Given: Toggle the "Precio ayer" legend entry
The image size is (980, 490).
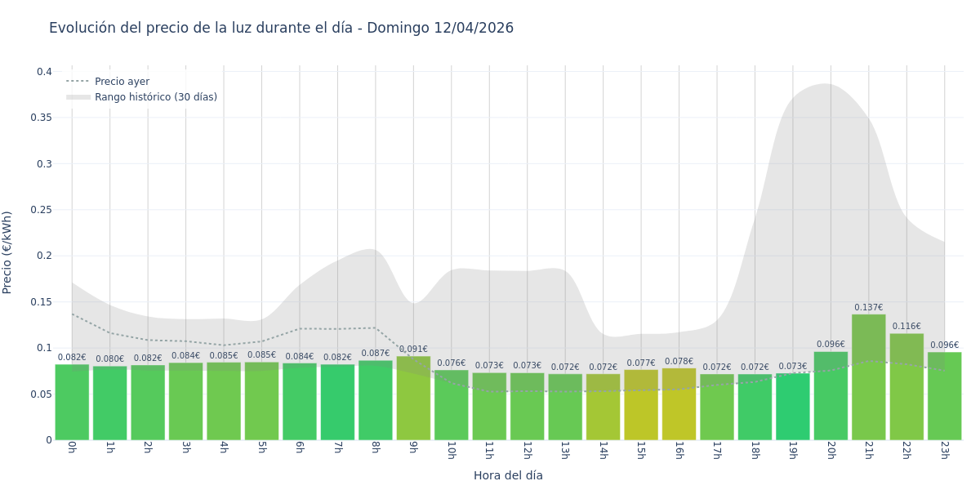Looking at the screenshot, I should point(122,82).
